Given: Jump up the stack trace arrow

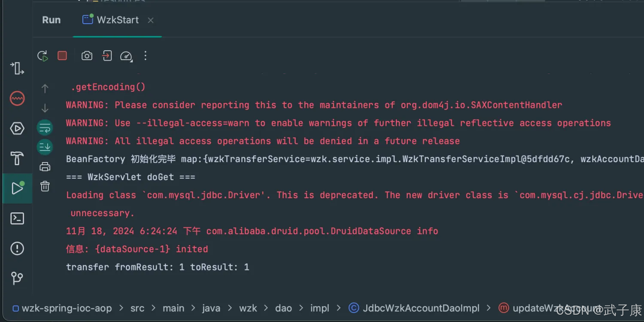Looking at the screenshot, I should 45,89.
